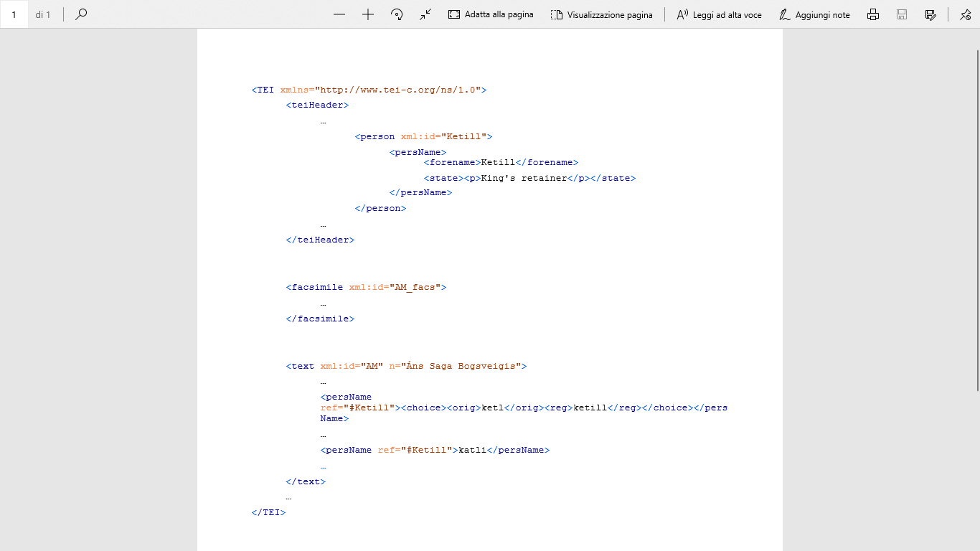
Task: Click the opening <teiHeader> text
Action: [317, 105]
